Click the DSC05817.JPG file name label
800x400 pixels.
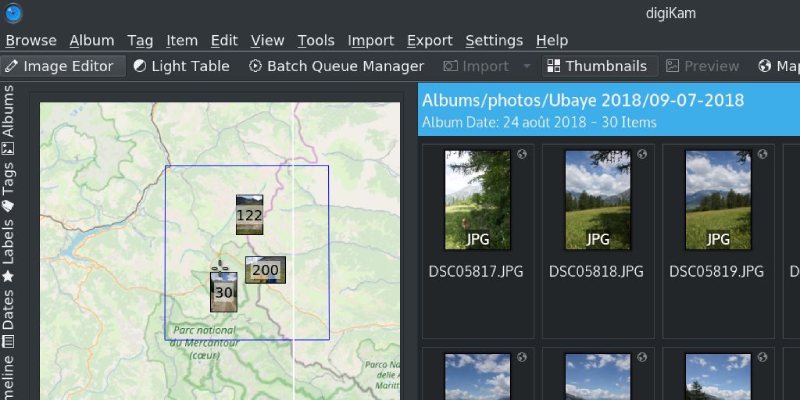click(x=476, y=271)
